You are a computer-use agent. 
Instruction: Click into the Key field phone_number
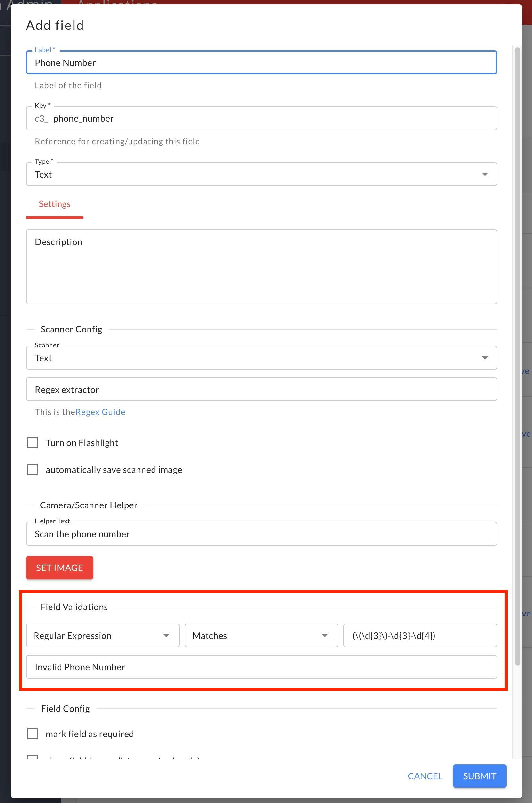[261, 118]
